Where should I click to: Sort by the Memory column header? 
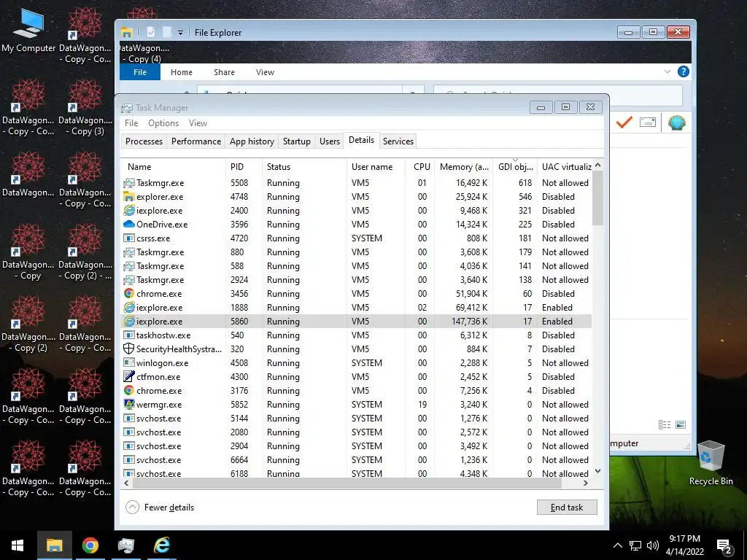[x=463, y=167]
